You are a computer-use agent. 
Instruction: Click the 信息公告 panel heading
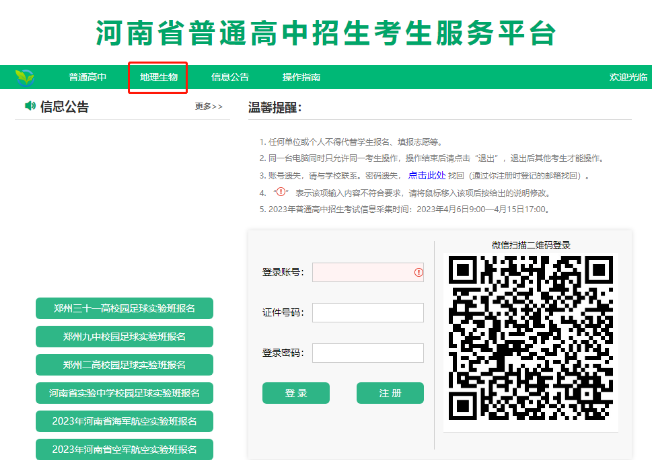(64, 106)
